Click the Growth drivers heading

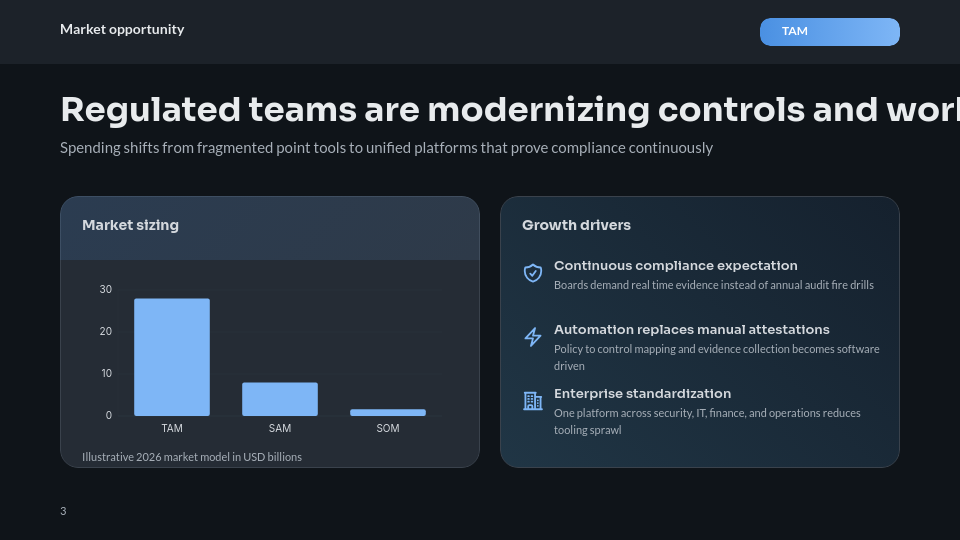[x=576, y=225]
